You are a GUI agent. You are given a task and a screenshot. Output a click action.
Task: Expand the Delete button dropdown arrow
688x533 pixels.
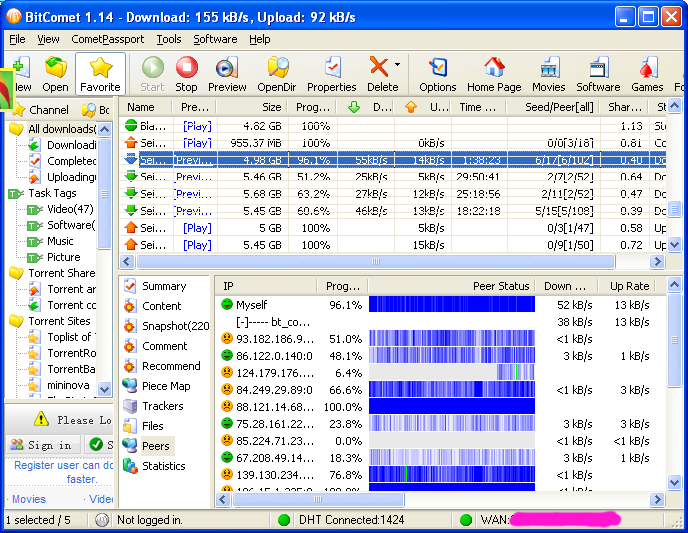coord(397,64)
